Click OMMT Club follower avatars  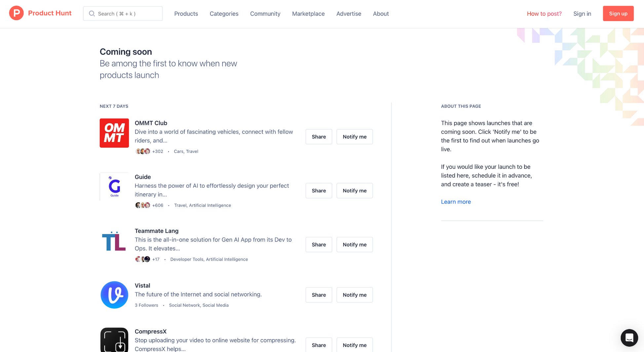143,151
